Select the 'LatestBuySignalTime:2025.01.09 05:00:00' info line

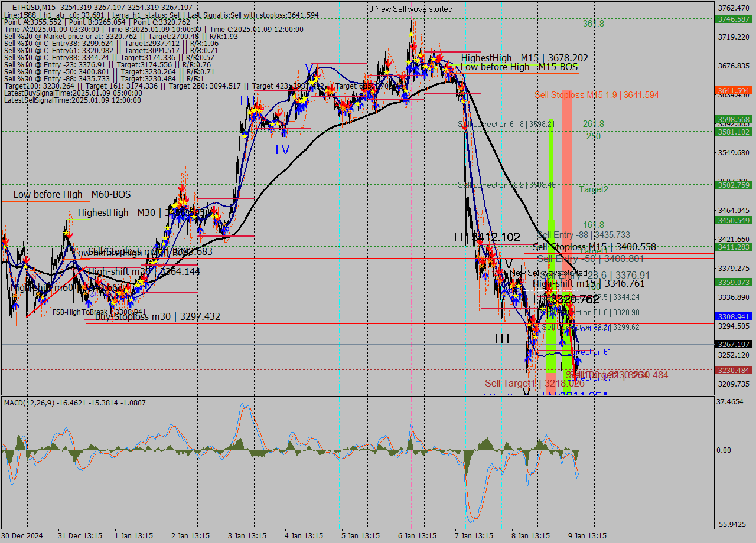73,93
